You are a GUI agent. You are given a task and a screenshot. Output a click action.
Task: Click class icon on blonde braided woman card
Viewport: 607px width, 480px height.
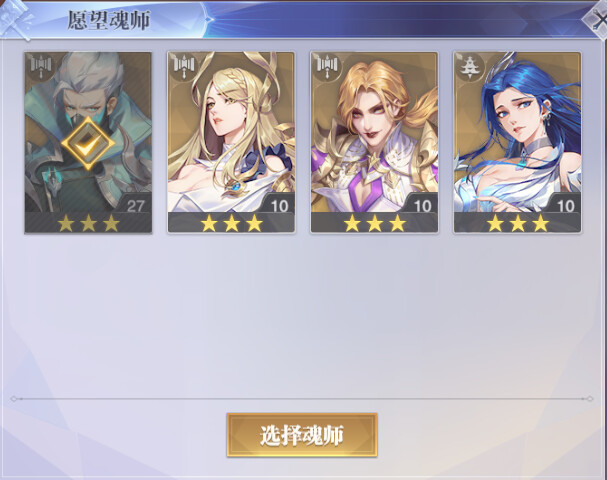(x=184, y=67)
